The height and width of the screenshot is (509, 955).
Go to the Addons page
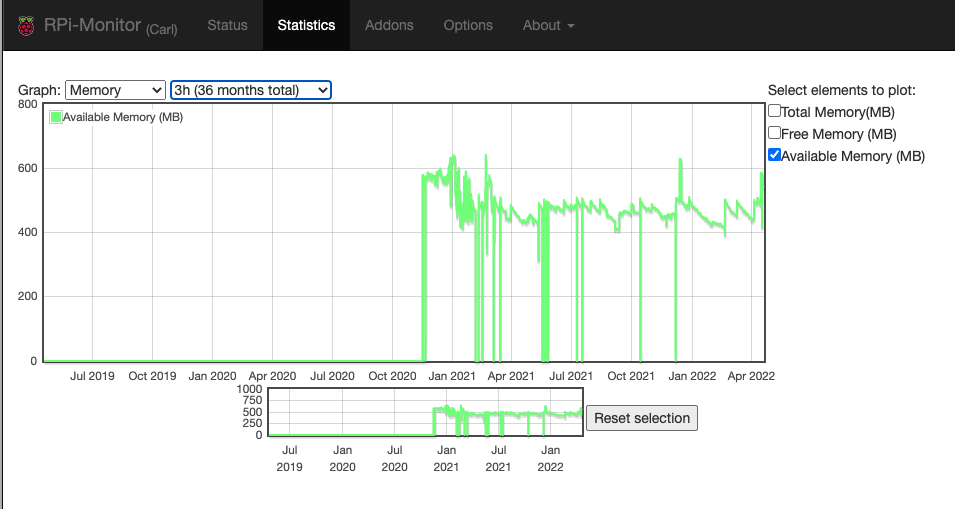[x=389, y=25]
